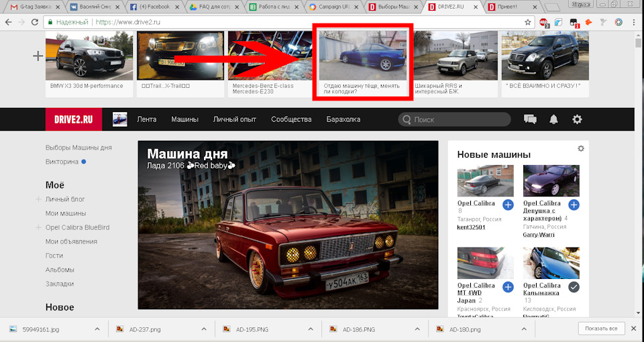Open the gear in Новые машины panel
Image resolution: width=644 pixels, height=342 pixels.
coord(581,149)
